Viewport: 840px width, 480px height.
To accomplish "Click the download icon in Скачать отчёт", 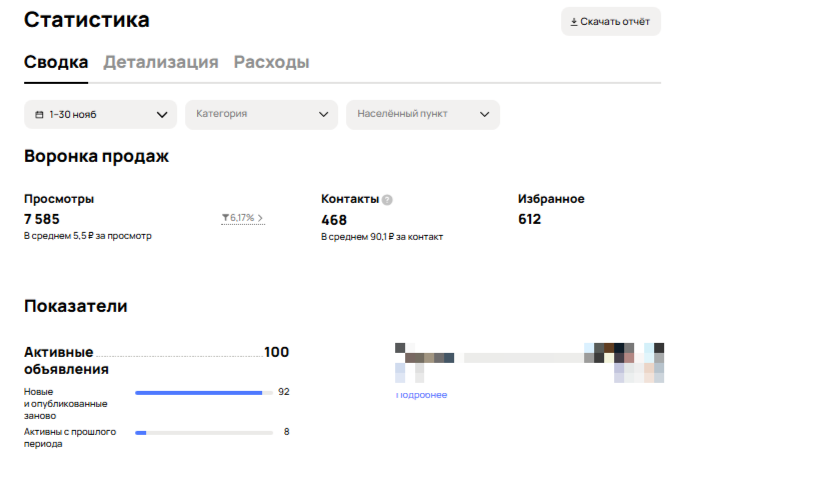I will tap(574, 22).
